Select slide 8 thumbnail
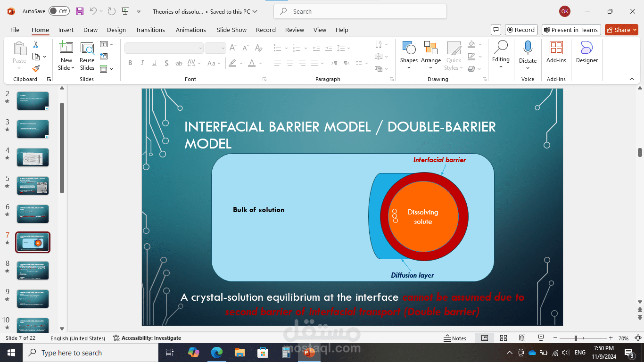 coord(33,271)
